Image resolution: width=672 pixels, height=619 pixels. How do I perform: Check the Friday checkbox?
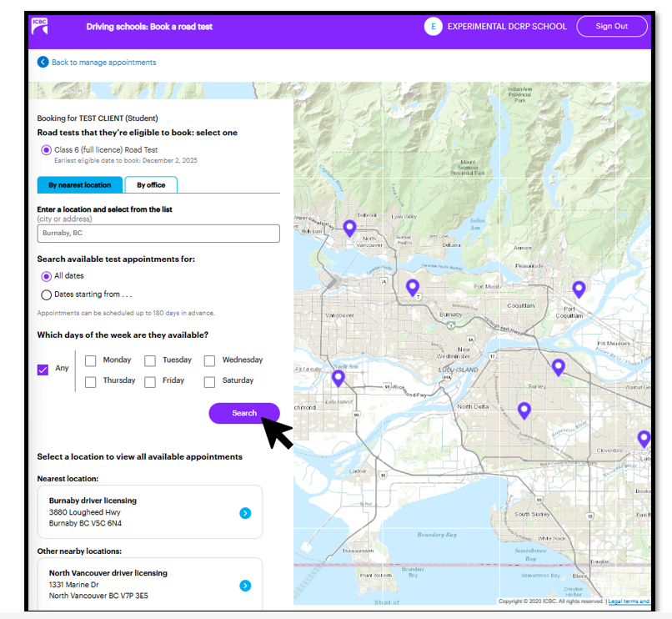click(x=150, y=382)
